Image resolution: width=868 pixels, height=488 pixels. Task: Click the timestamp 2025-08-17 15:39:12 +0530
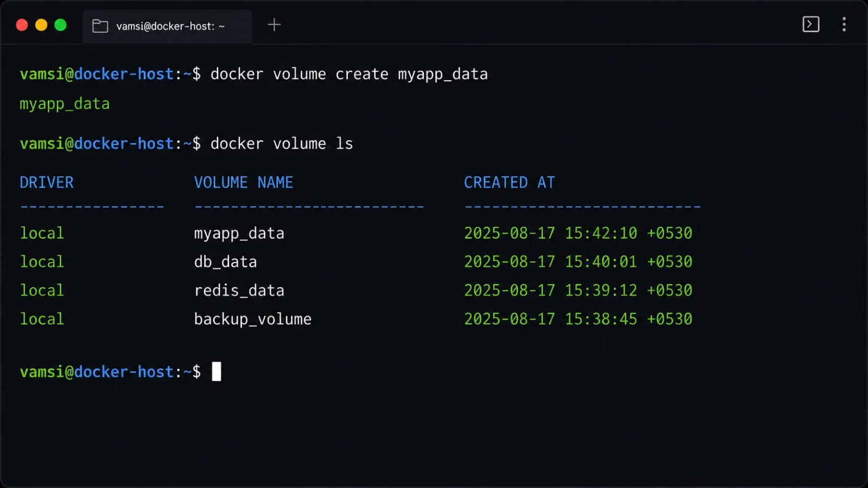[578, 291]
